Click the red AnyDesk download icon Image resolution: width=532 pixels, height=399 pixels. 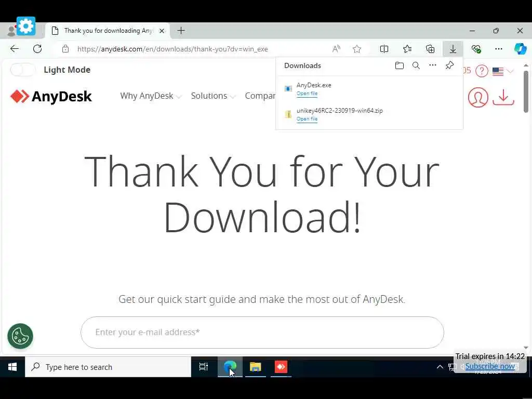pos(503,97)
